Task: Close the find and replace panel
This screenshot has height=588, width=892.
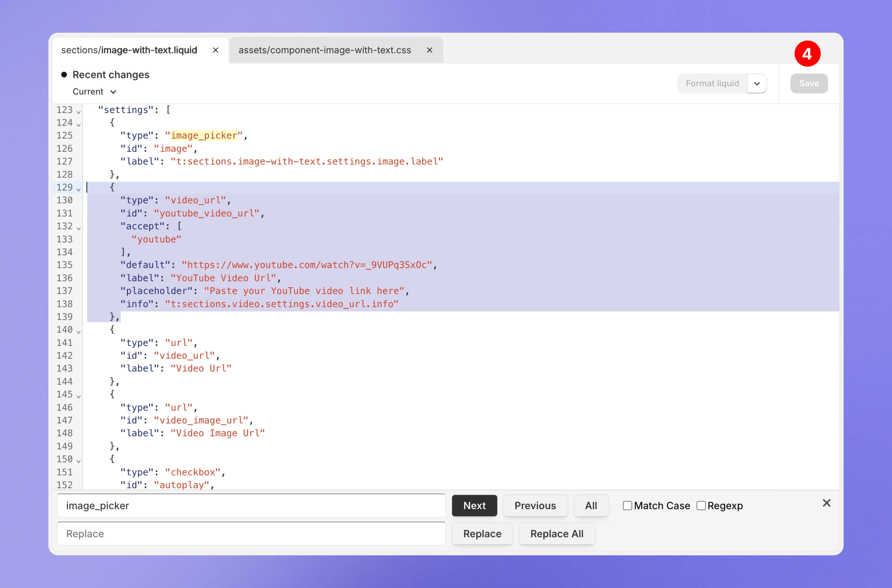Action: 826,503
